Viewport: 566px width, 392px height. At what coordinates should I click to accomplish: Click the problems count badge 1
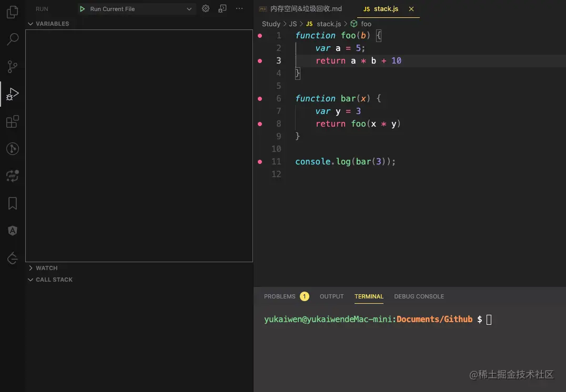pos(304,296)
